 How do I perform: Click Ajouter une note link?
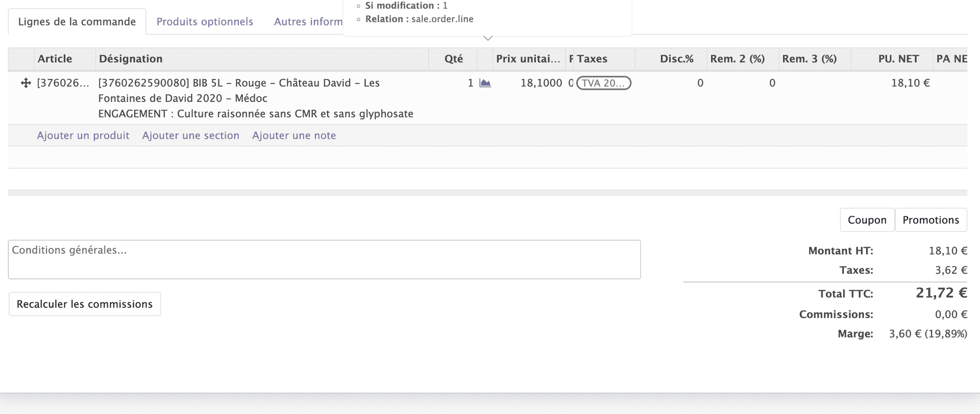click(294, 136)
